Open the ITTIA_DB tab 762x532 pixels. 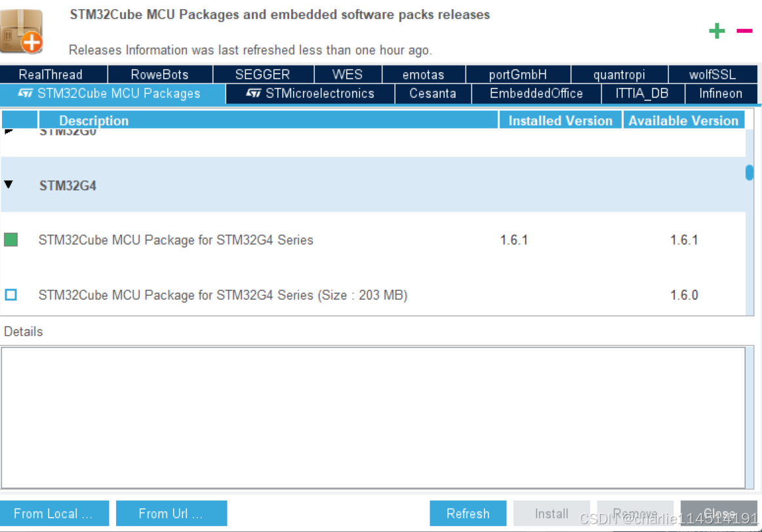point(643,93)
